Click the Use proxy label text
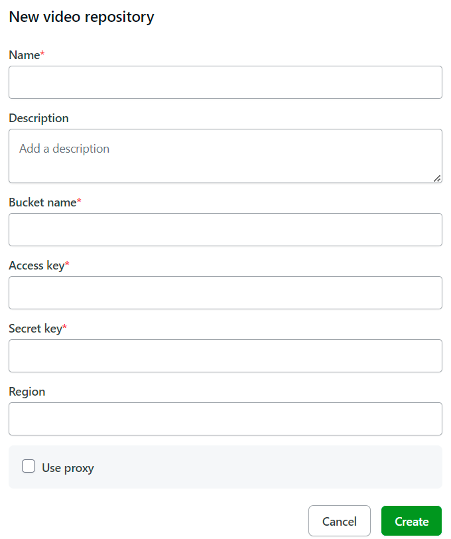Screen dimensions: 451x539 pos(68,468)
